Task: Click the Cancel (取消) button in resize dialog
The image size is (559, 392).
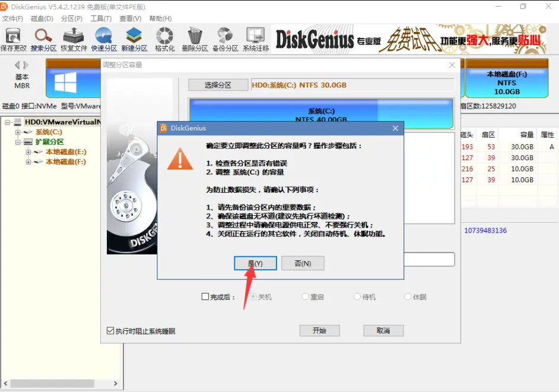Action: point(383,331)
